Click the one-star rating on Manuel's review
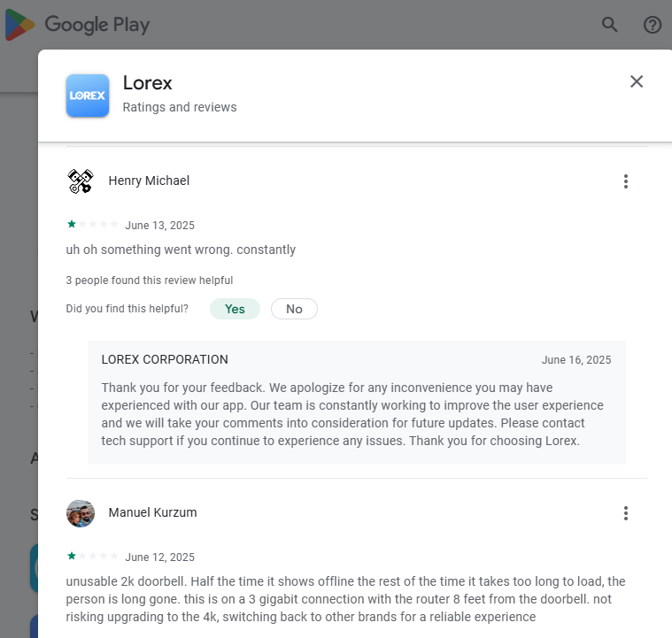This screenshot has height=638, width=672. [x=92, y=556]
